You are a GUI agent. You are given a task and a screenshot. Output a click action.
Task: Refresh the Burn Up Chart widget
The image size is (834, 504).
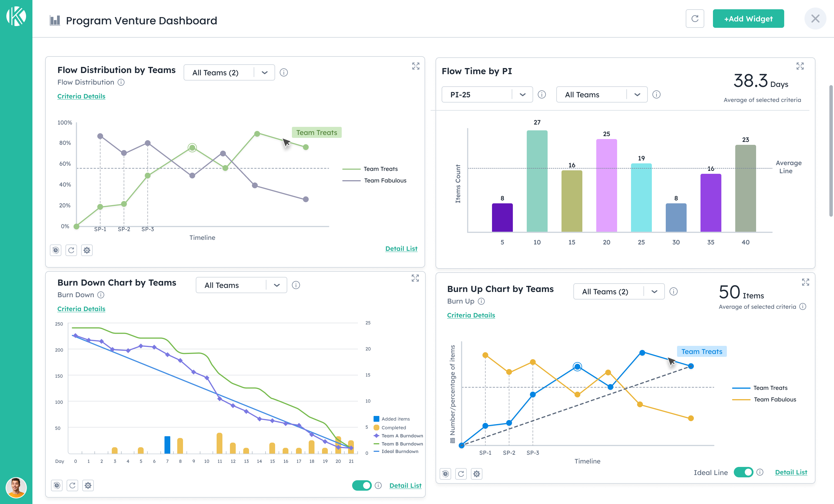coord(461,474)
